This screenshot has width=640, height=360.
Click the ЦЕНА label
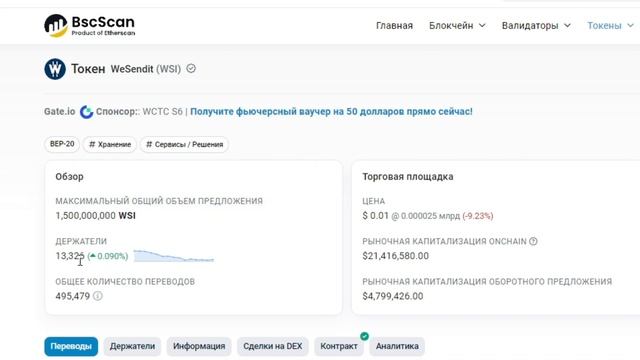click(x=373, y=201)
